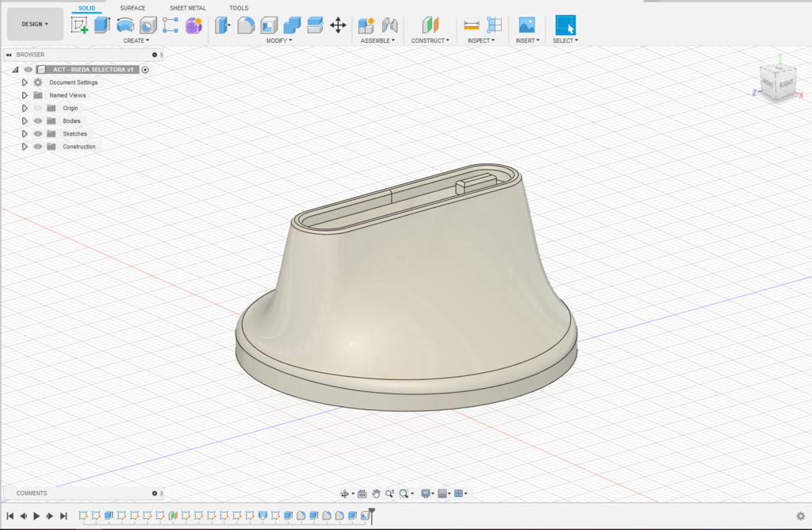Click the Document Settings item
The image size is (812, 530).
[73, 83]
